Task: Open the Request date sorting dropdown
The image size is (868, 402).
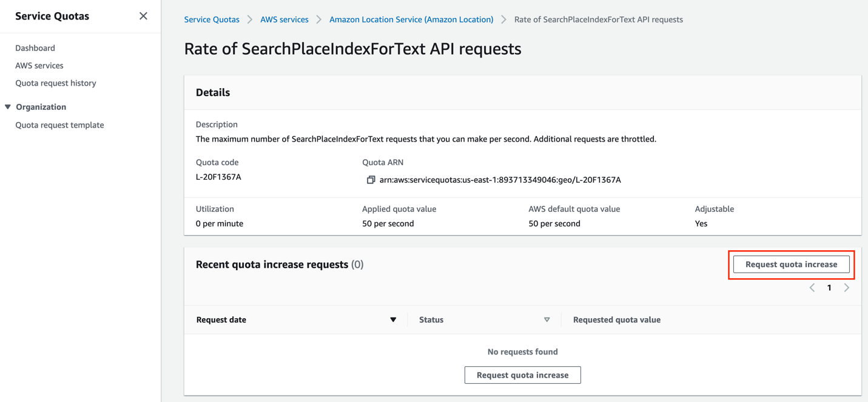Action: click(x=393, y=319)
